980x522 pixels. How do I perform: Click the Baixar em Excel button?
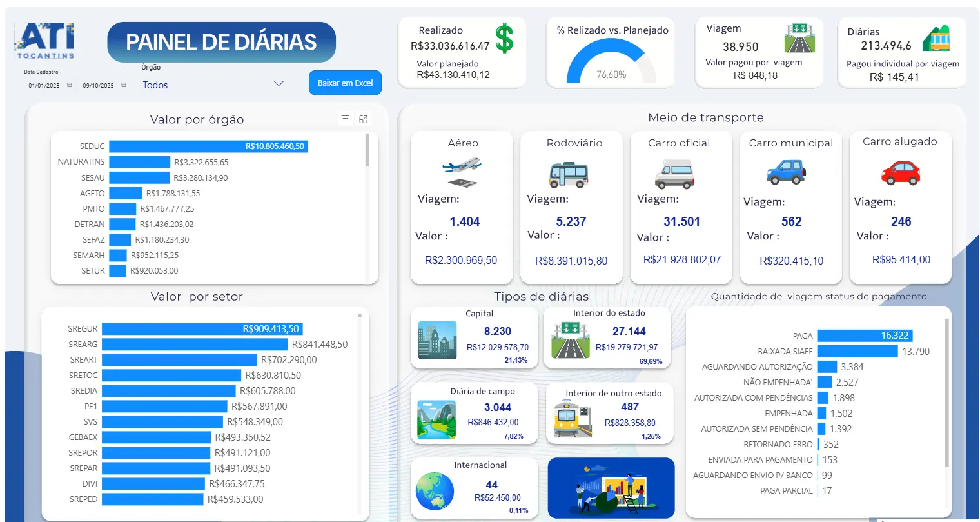(345, 83)
